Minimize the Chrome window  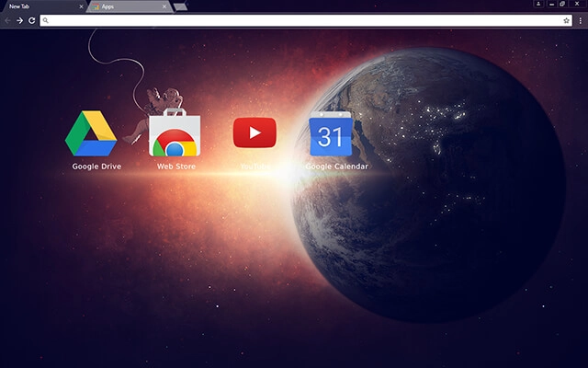click(x=551, y=4)
